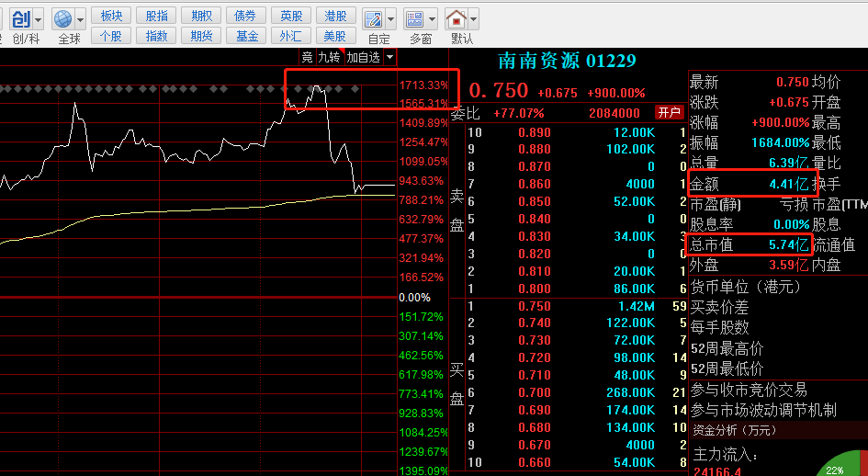Click the 卖盘 sell-side label
868x476 pixels.
(x=457, y=210)
